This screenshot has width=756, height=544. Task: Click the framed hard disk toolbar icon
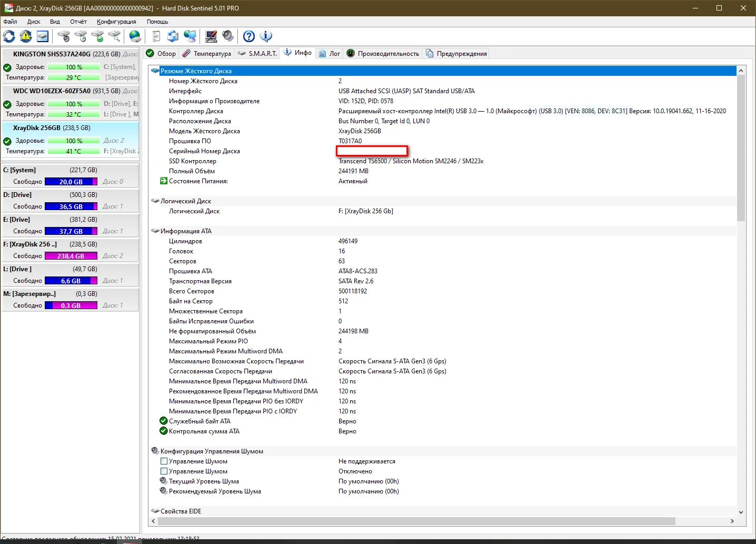(43, 36)
